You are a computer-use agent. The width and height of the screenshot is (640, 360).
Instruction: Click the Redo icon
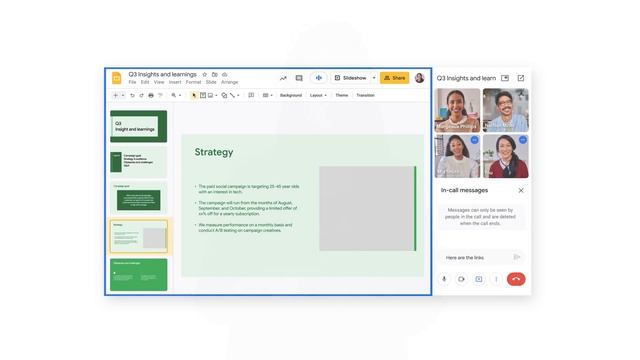pyautogui.click(x=141, y=95)
